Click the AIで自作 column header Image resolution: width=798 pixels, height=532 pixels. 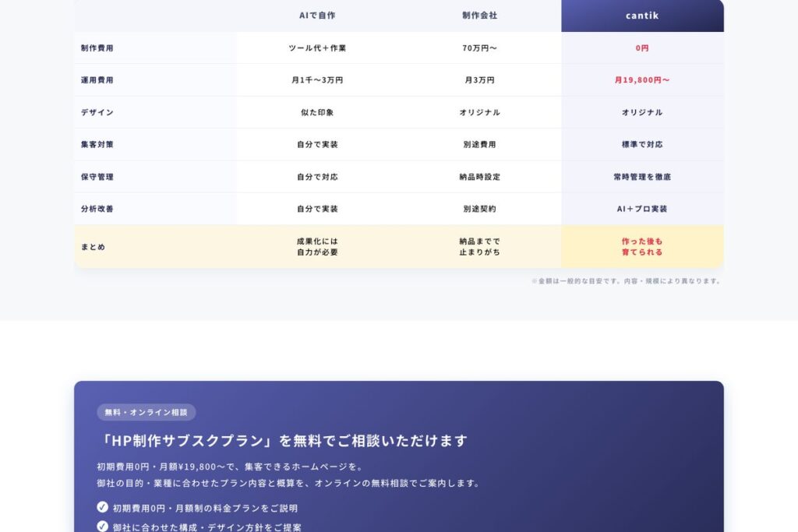coord(317,16)
